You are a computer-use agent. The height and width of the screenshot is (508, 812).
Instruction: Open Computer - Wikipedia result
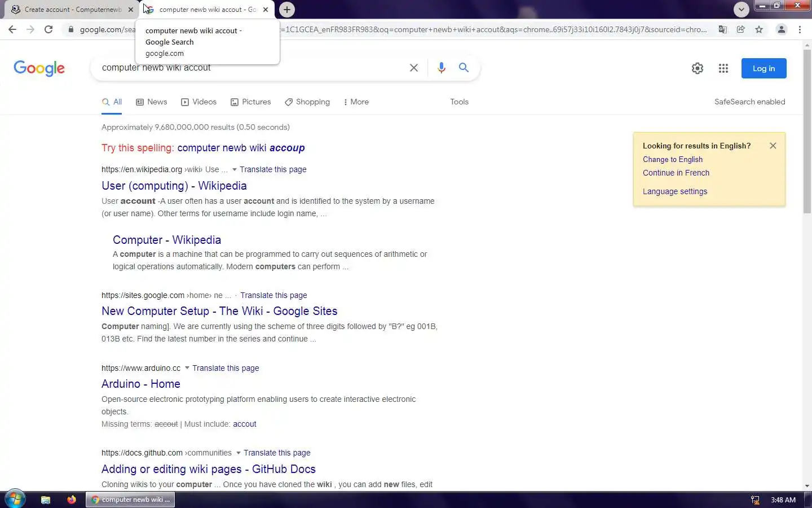(x=167, y=240)
